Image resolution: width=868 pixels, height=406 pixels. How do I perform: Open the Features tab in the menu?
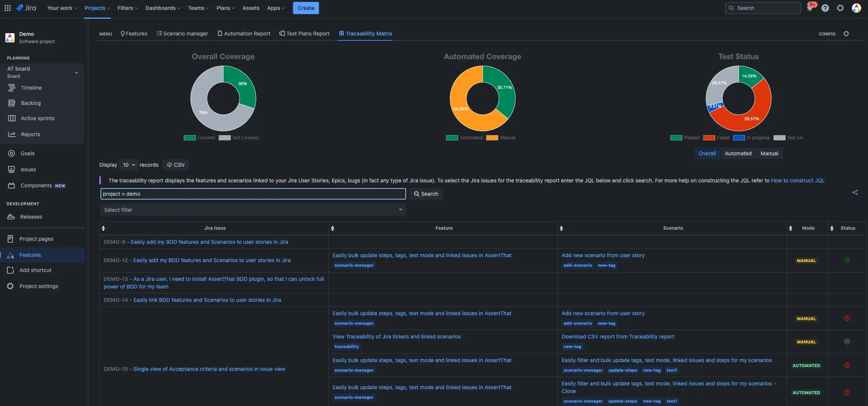pyautogui.click(x=134, y=34)
